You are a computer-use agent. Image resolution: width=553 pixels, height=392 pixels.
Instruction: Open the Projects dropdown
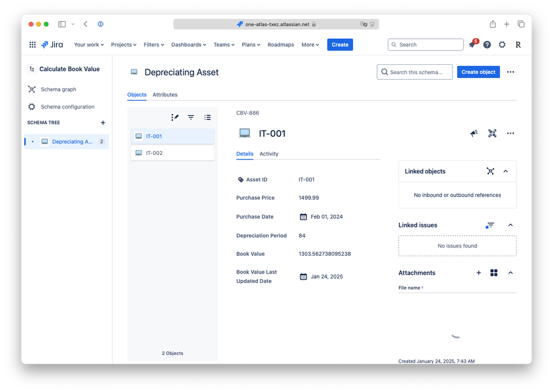pos(124,44)
